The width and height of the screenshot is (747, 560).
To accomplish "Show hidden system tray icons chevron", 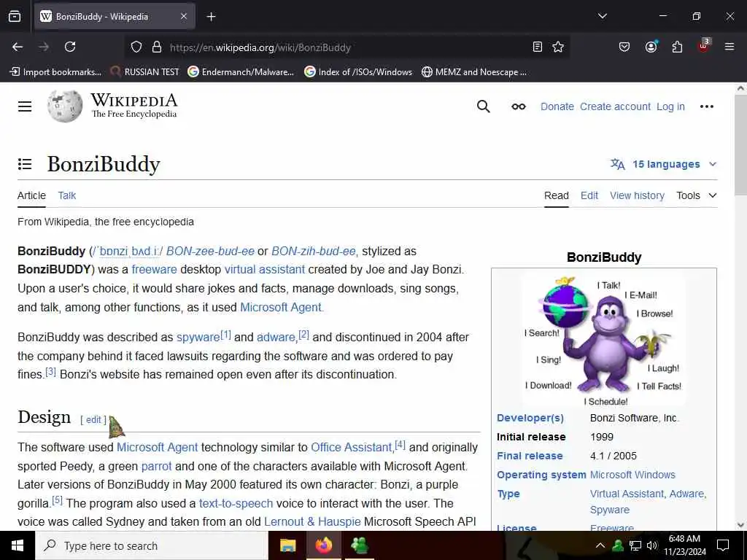I will tap(600, 545).
